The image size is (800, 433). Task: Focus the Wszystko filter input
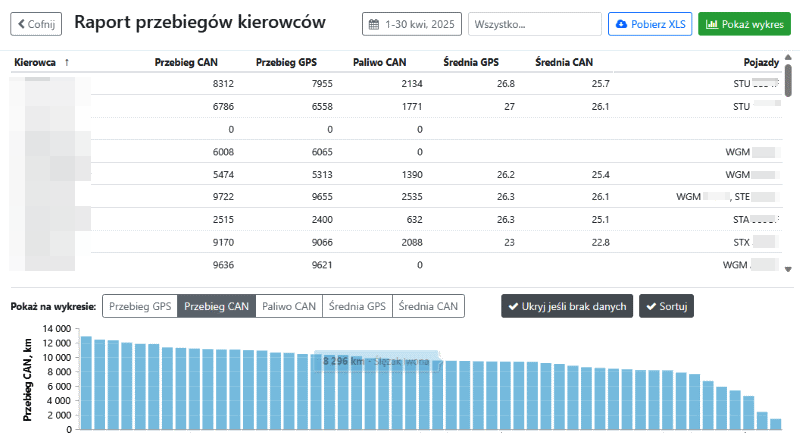535,24
